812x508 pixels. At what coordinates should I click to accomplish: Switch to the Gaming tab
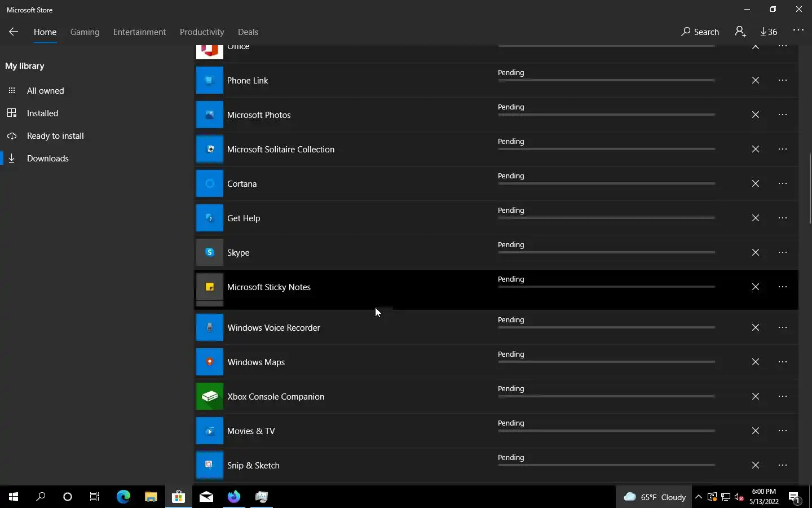pyautogui.click(x=85, y=32)
